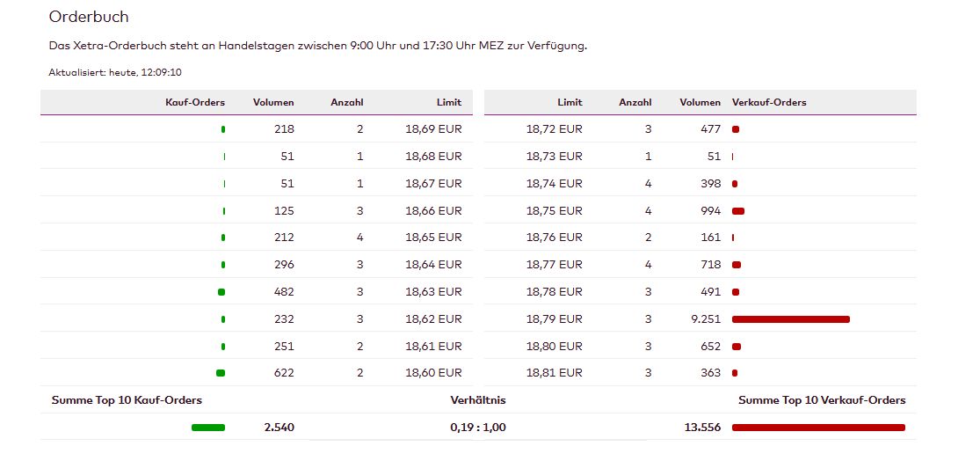Click the 9.251 sell volume value

tap(705, 319)
